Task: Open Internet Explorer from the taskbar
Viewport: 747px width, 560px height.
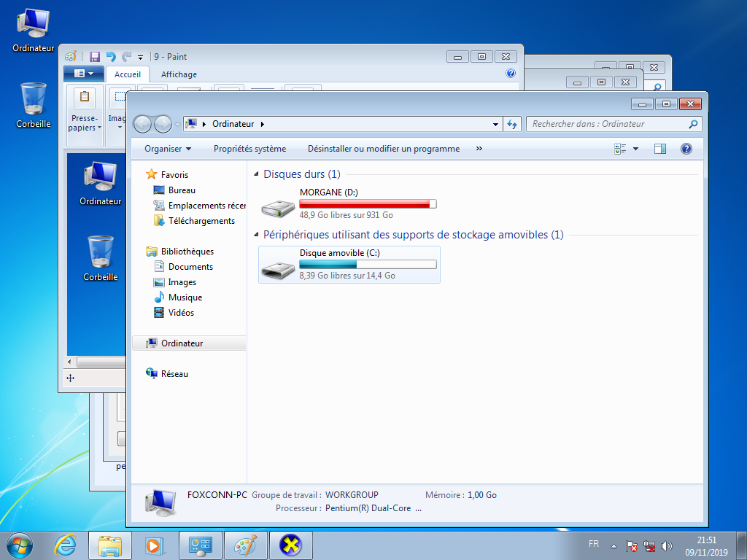Action: click(x=65, y=545)
